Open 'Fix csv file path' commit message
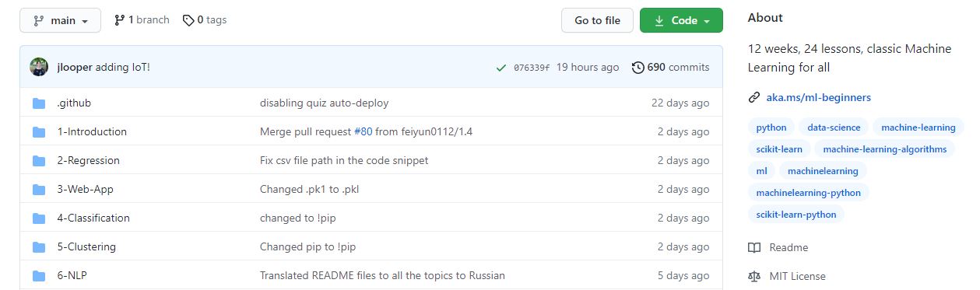 (344, 161)
